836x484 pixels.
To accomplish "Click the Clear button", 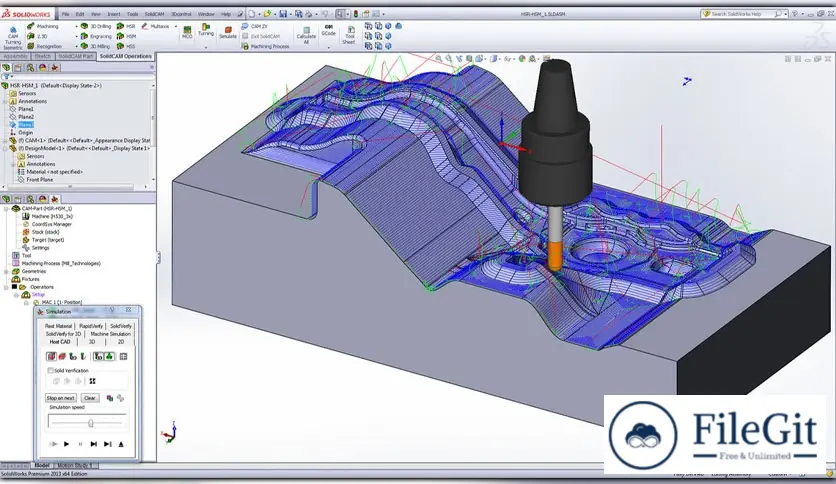I will pos(90,398).
